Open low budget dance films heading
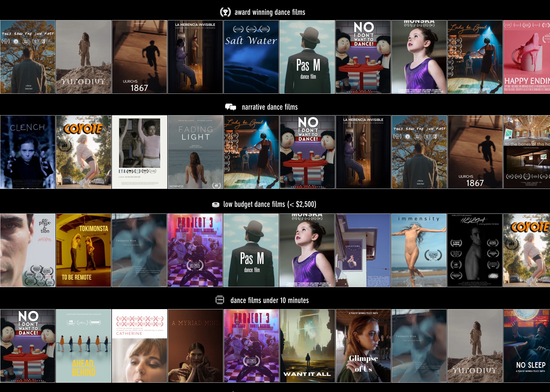The width and height of the screenshot is (550, 392). [269, 204]
